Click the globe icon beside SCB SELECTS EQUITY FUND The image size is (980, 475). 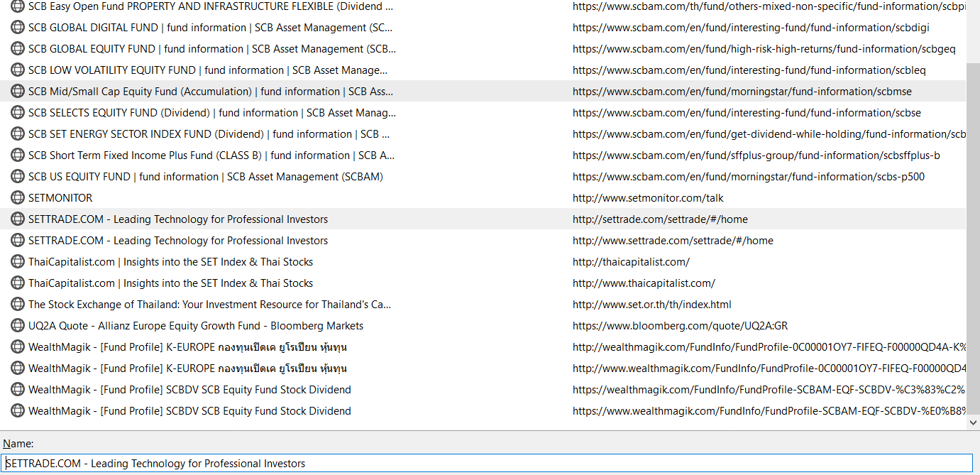(x=18, y=113)
